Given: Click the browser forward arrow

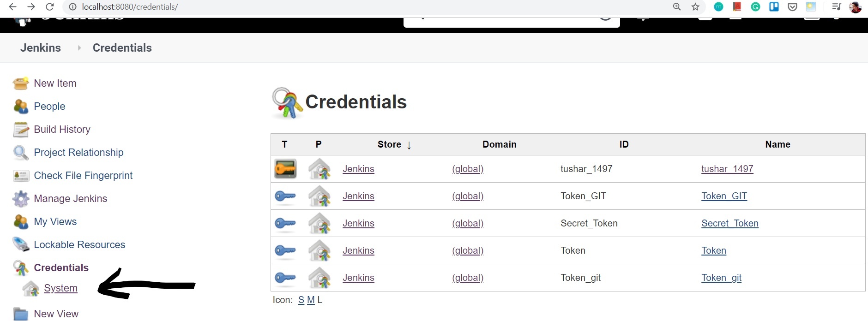Looking at the screenshot, I should (x=31, y=7).
